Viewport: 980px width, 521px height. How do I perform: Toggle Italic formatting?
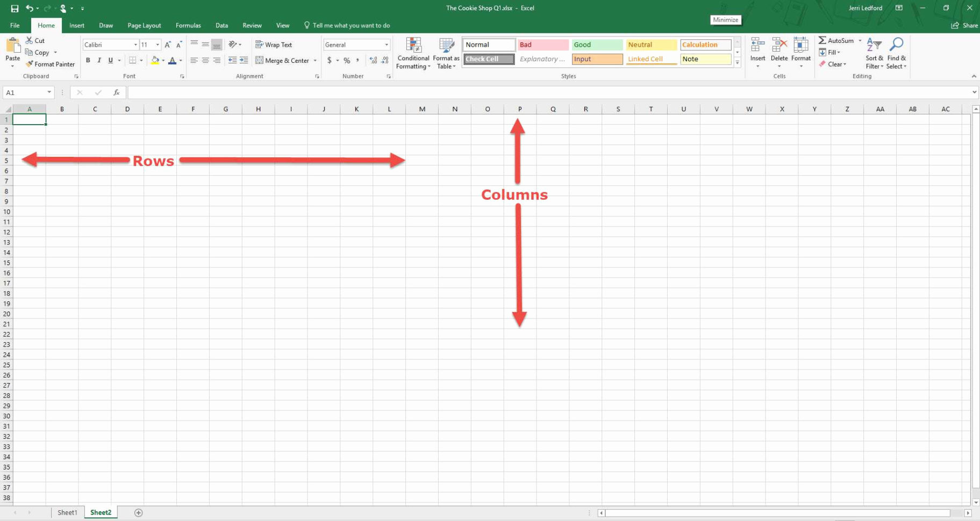point(99,61)
